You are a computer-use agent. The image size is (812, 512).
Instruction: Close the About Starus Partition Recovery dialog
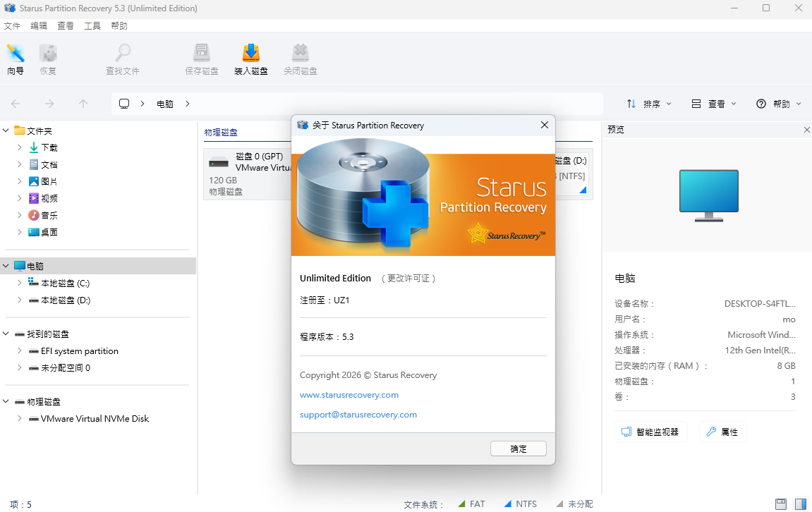[544, 125]
